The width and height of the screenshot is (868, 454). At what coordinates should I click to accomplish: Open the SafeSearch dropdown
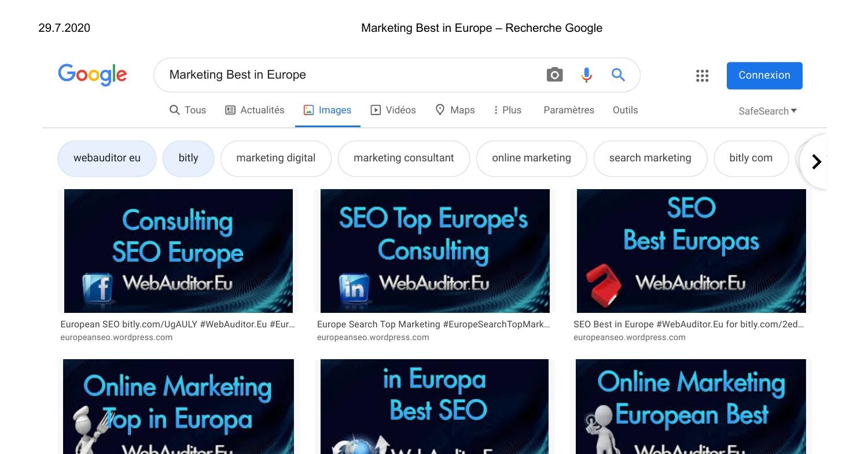(767, 111)
